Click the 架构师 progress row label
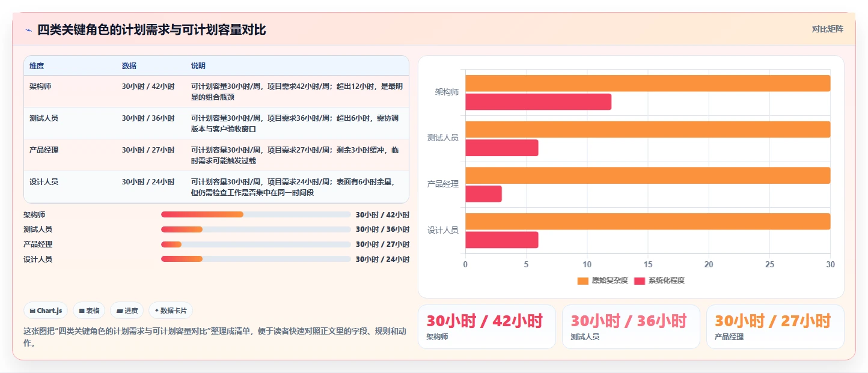868x373 pixels. click(34, 214)
